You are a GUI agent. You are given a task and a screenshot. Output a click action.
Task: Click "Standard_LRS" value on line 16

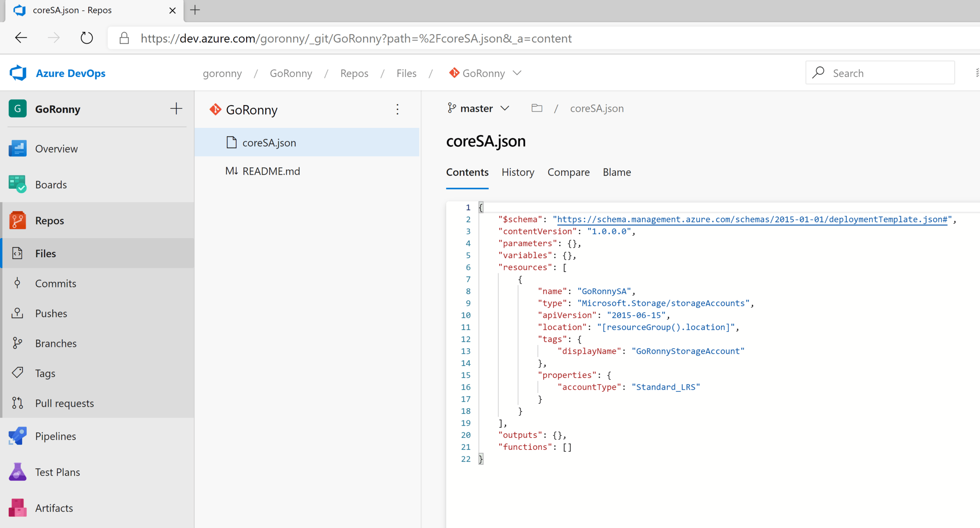[x=666, y=387]
